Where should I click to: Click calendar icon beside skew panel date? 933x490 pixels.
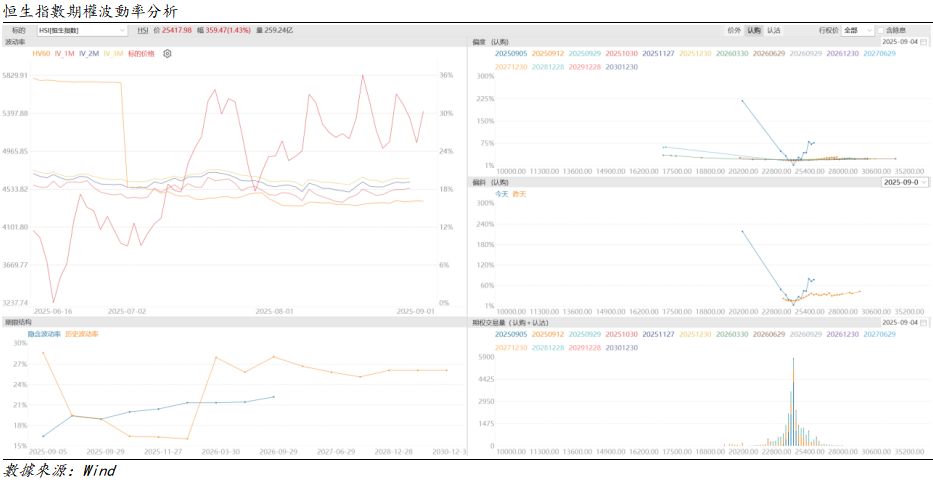point(924,42)
